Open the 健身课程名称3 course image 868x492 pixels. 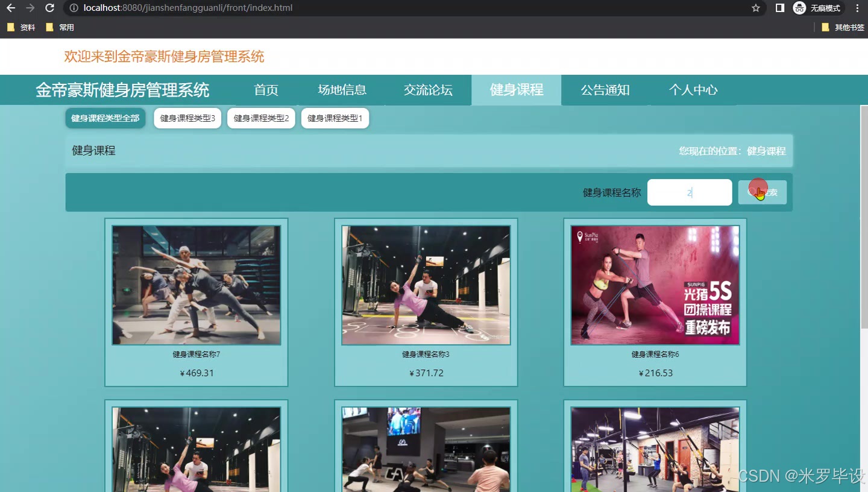pos(426,285)
